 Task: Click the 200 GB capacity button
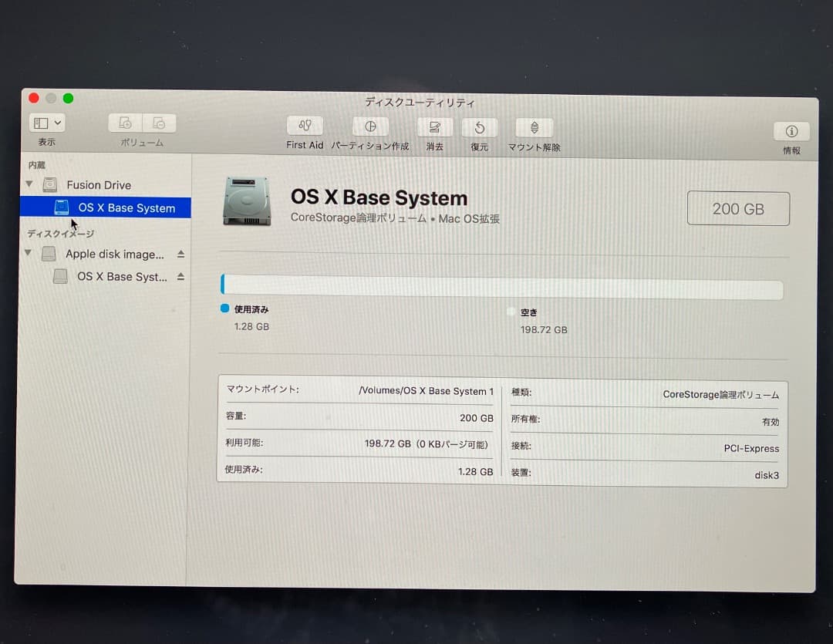coord(738,208)
